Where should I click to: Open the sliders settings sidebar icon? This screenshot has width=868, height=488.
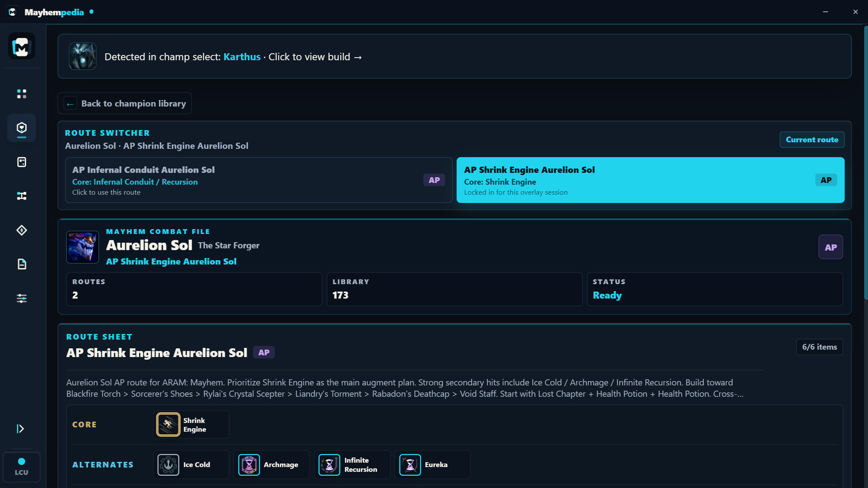21,298
